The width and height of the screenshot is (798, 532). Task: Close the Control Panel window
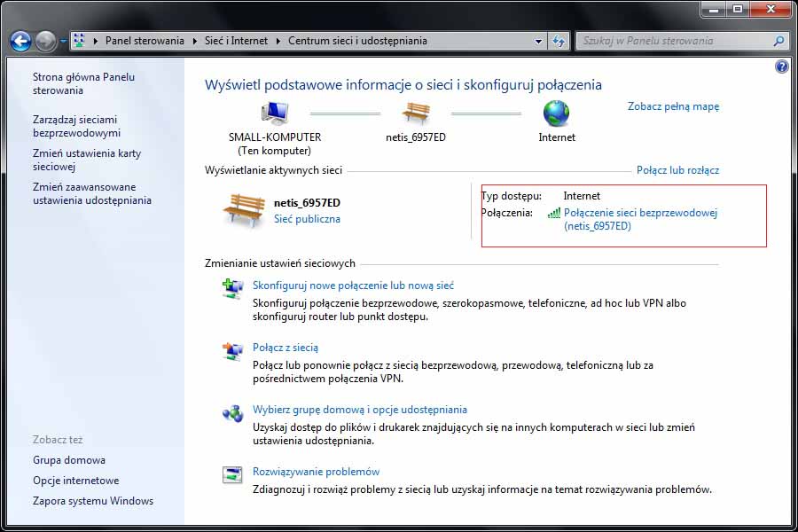coord(771,9)
